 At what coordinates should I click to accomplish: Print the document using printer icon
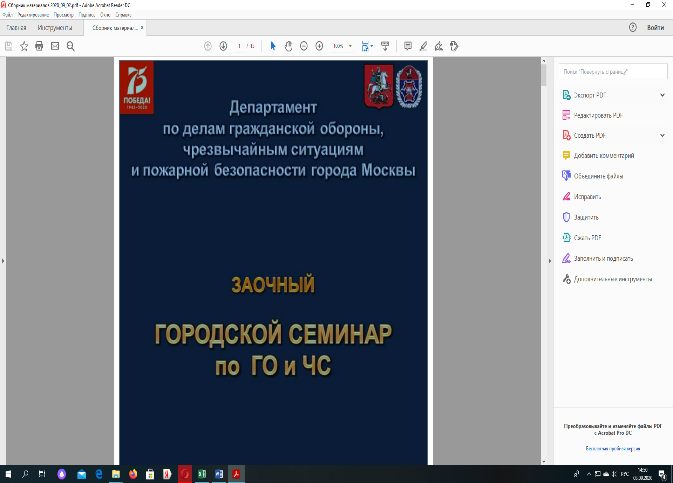click(x=39, y=46)
